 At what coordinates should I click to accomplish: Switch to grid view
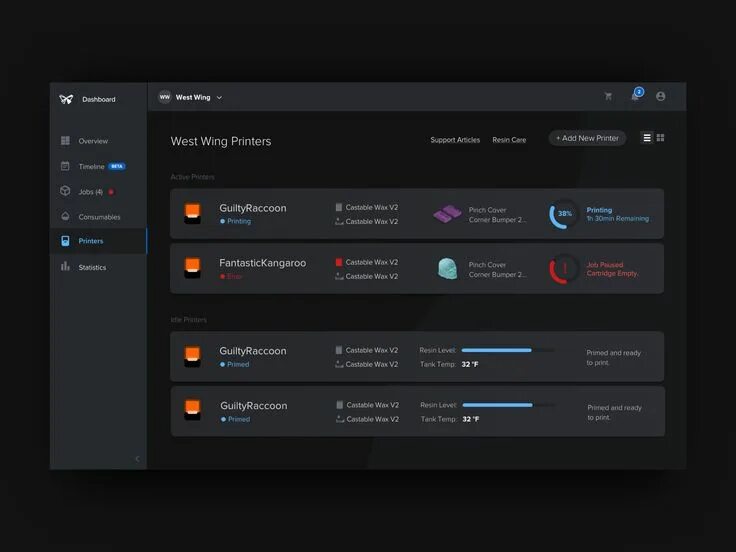pos(660,138)
